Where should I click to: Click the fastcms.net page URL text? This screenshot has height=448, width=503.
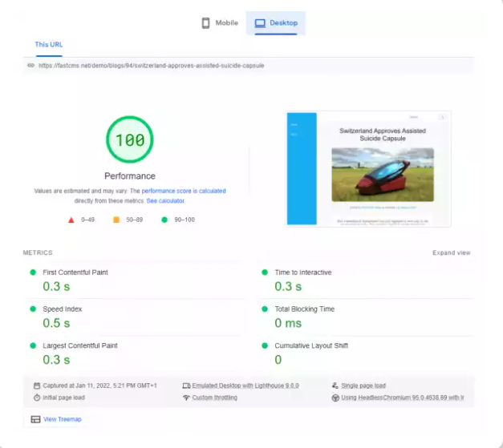tap(151, 66)
